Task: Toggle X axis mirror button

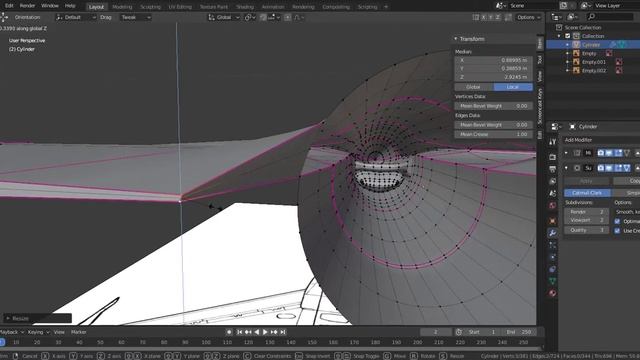Action: pyautogui.click(x=483, y=17)
